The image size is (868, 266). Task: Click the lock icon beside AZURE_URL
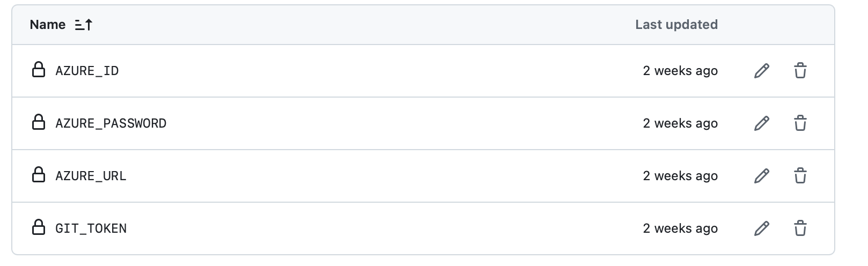(39, 175)
